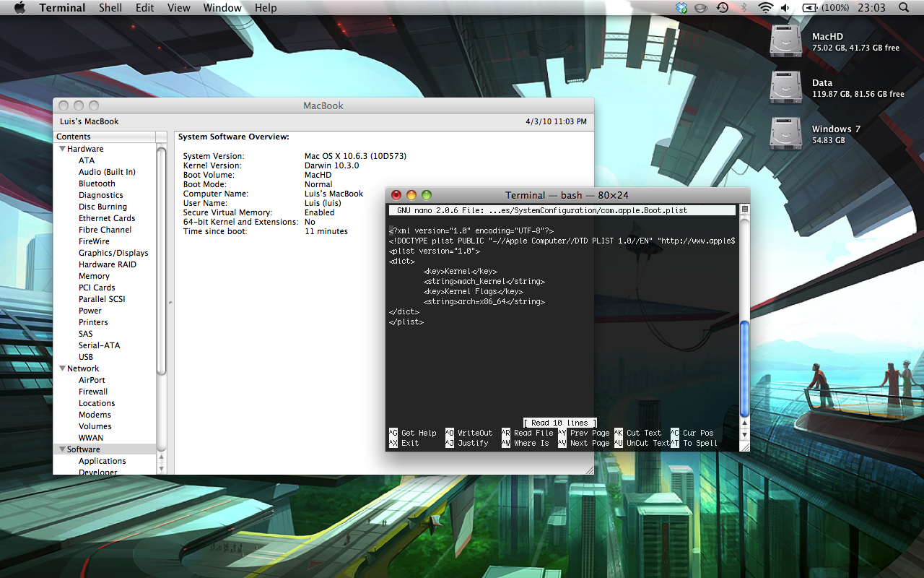The image size is (924, 578).
Task: Select SAS entry
Action: 86,334
